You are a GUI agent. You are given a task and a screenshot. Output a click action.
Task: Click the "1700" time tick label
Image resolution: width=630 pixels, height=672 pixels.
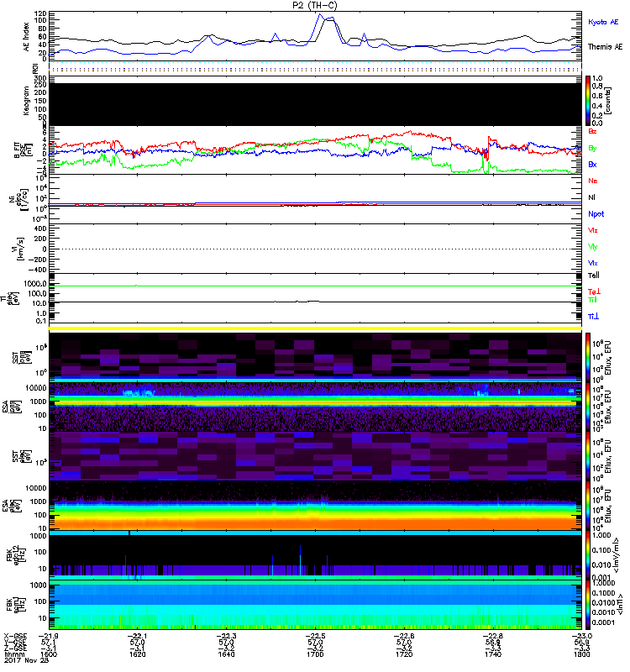pyautogui.click(x=315, y=654)
